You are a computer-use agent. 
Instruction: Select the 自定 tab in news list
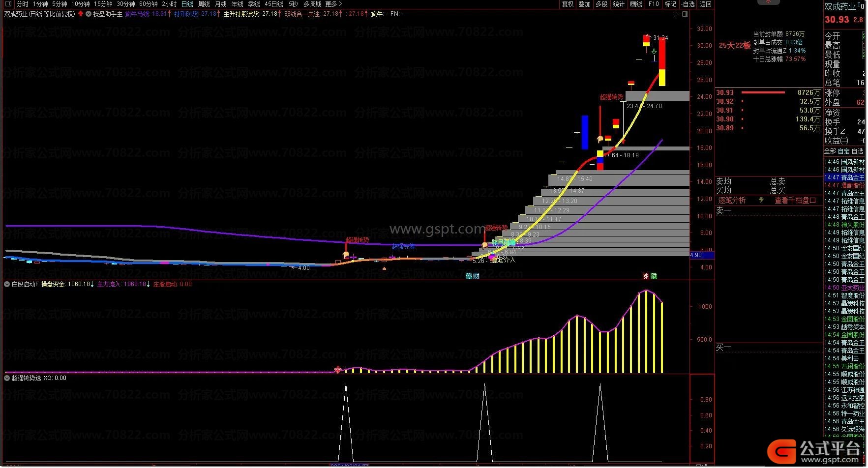click(843, 151)
